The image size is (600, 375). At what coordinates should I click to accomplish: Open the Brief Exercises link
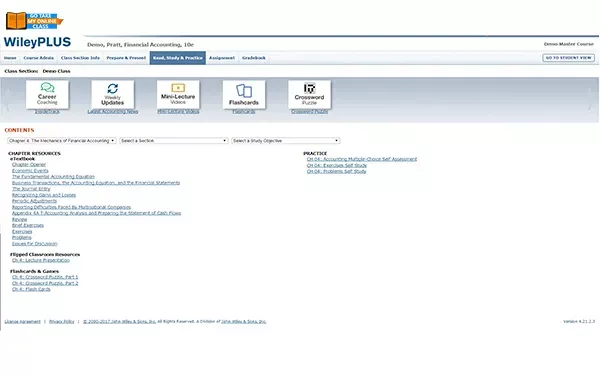pos(28,225)
